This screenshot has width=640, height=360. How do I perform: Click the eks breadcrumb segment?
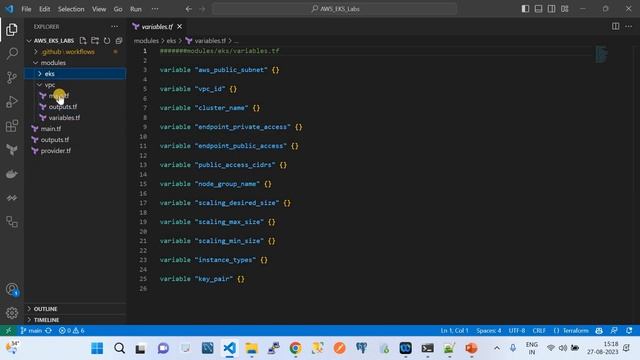point(171,40)
